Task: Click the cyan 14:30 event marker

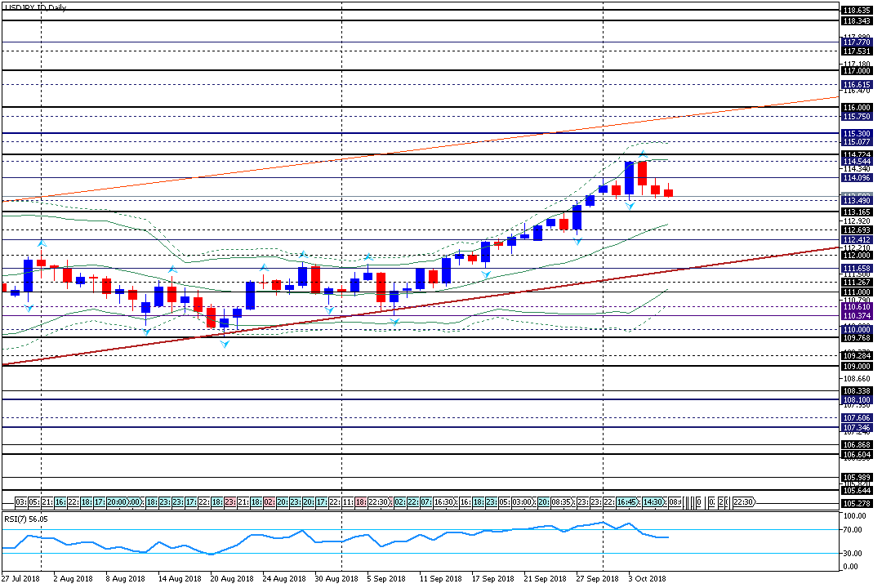Action: 653,502
